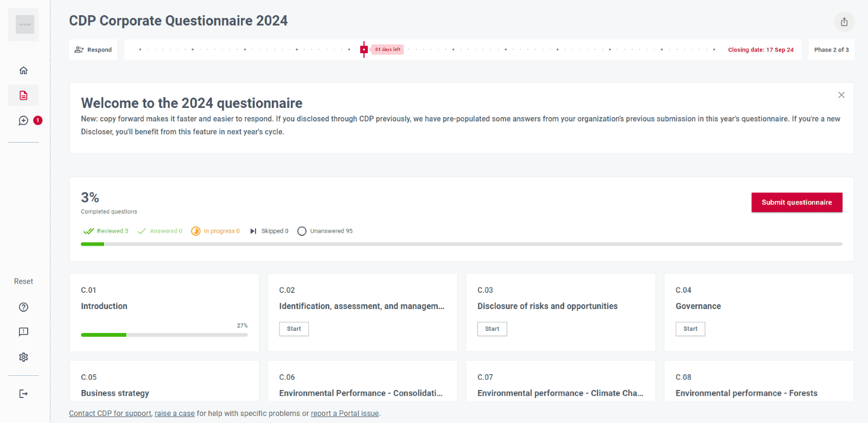Start the C.02 Identification module
Screen dimensions: 868x423
pyautogui.click(x=293, y=329)
